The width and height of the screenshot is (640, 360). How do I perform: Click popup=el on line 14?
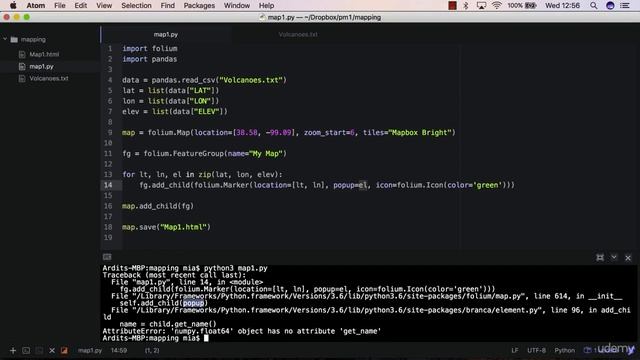[350, 185]
